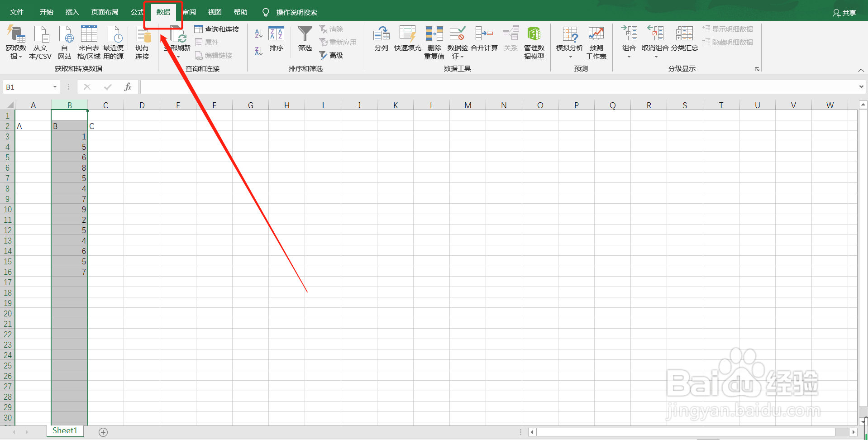Expand the 组合 dropdown arrow
Screen dimensions: 868x440
pos(629,57)
